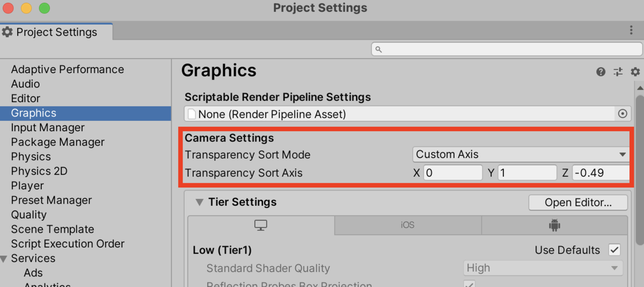Toggle Reflection Probes Box Projection checkbox
644x287 pixels.
tap(469, 284)
